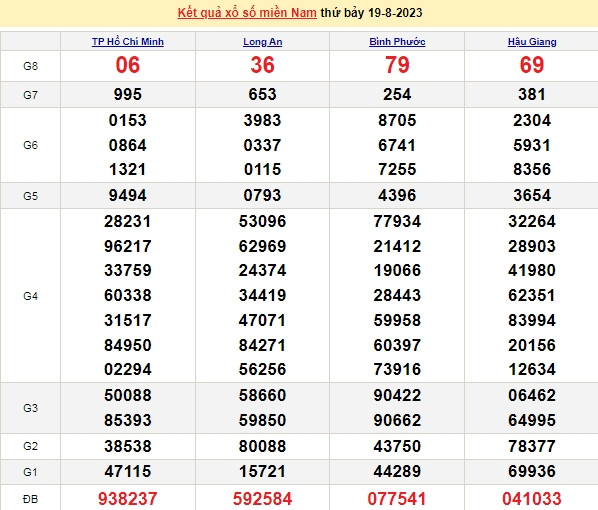Click G8 result 79 for Bình Phước

pos(397,65)
